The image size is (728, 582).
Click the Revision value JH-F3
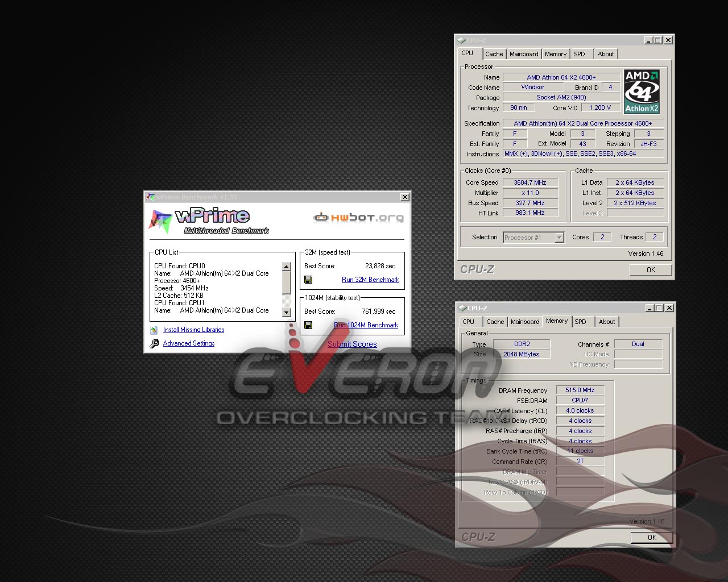pos(649,144)
